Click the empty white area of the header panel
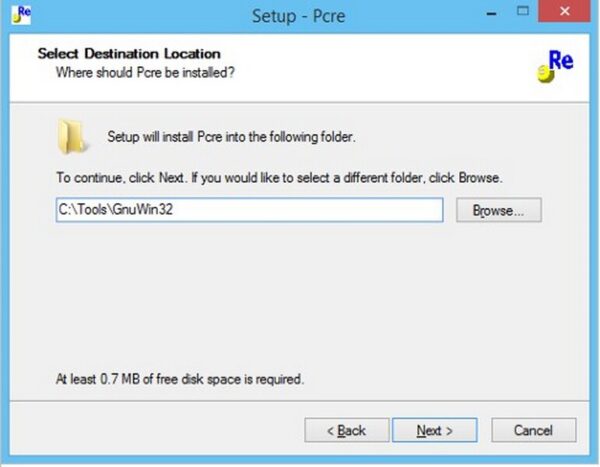Screen dimensions: 600x467 coord(383,67)
